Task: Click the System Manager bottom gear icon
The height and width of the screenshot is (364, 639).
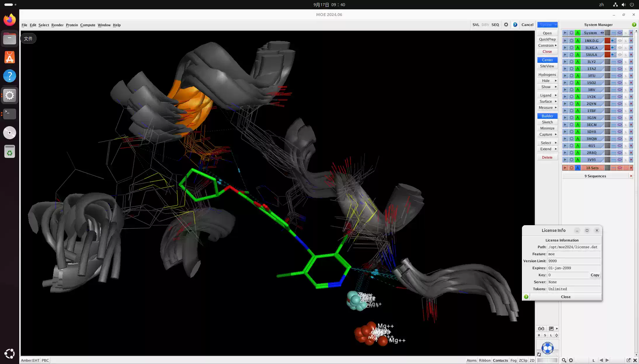Action: [571, 360]
